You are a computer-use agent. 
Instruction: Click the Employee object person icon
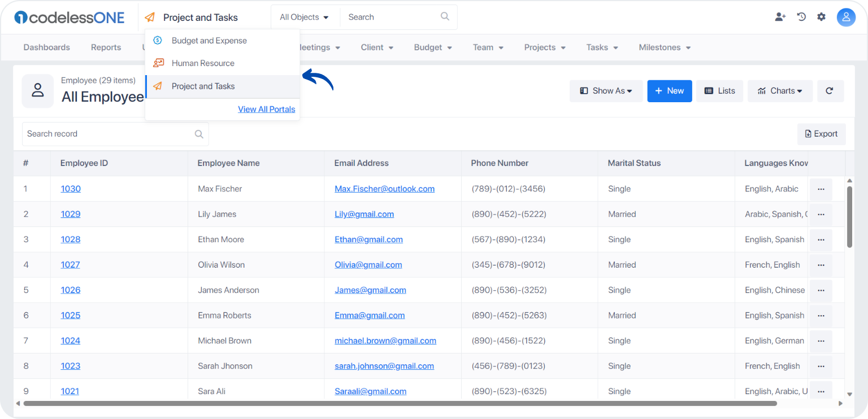38,90
